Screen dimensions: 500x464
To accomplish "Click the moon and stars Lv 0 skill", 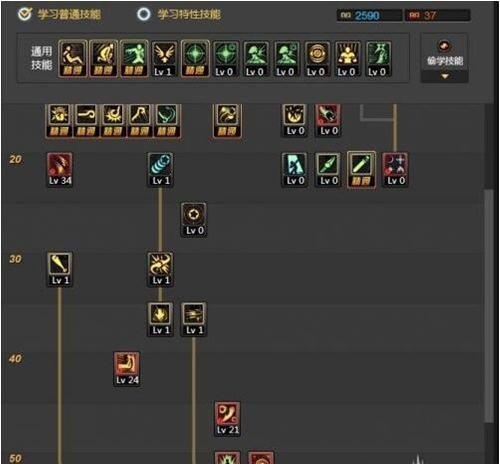I will [x=395, y=169].
